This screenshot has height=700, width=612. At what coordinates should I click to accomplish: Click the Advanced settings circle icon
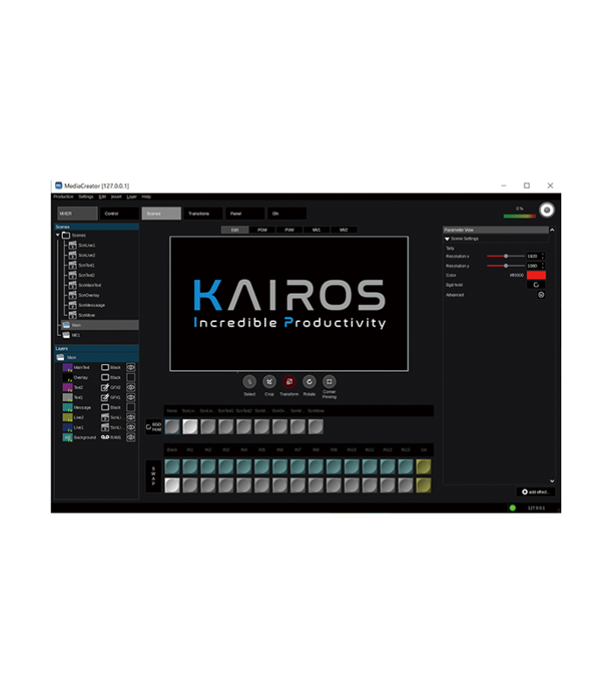click(540, 295)
